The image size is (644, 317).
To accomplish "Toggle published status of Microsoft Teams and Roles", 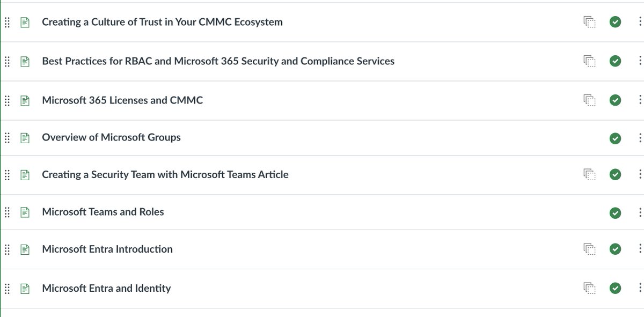I will (x=616, y=213).
